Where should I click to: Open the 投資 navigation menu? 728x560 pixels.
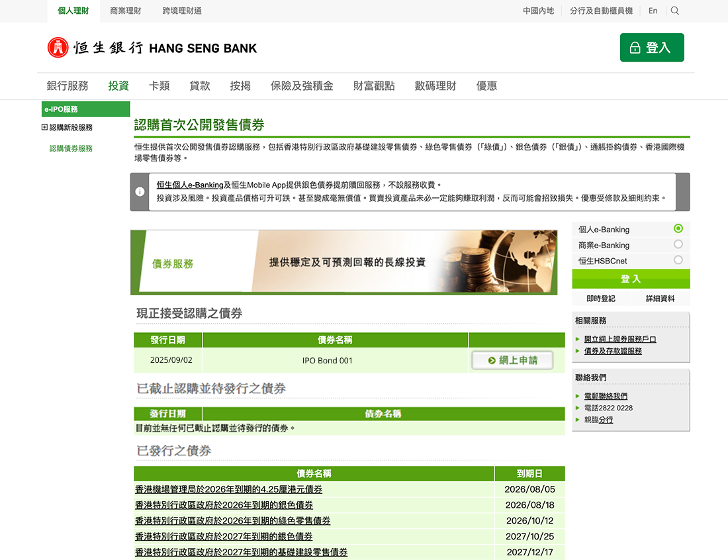coord(117,85)
